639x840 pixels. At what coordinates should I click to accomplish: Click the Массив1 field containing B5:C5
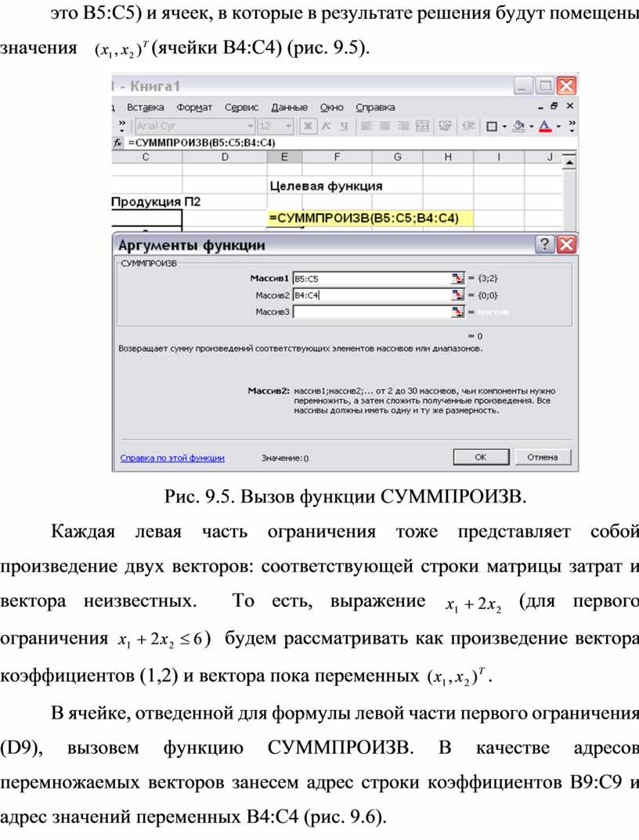click(373, 278)
